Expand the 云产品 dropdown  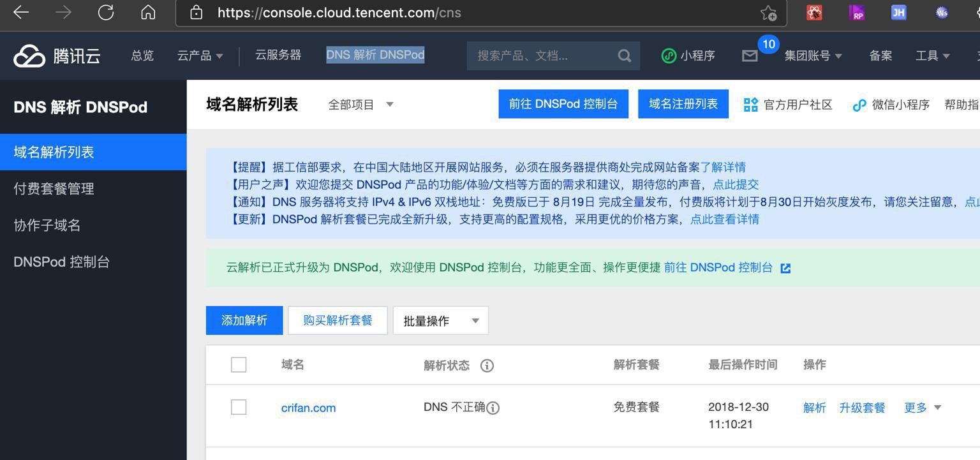(200, 56)
